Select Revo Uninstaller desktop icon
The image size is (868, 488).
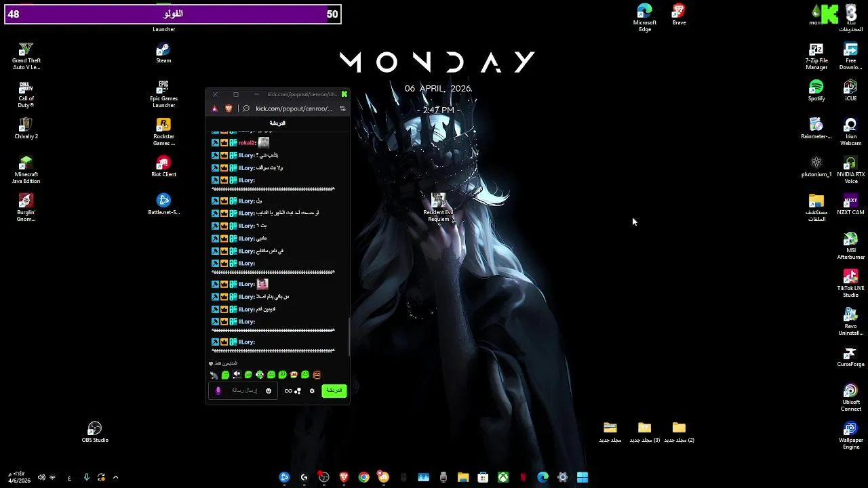850,322
